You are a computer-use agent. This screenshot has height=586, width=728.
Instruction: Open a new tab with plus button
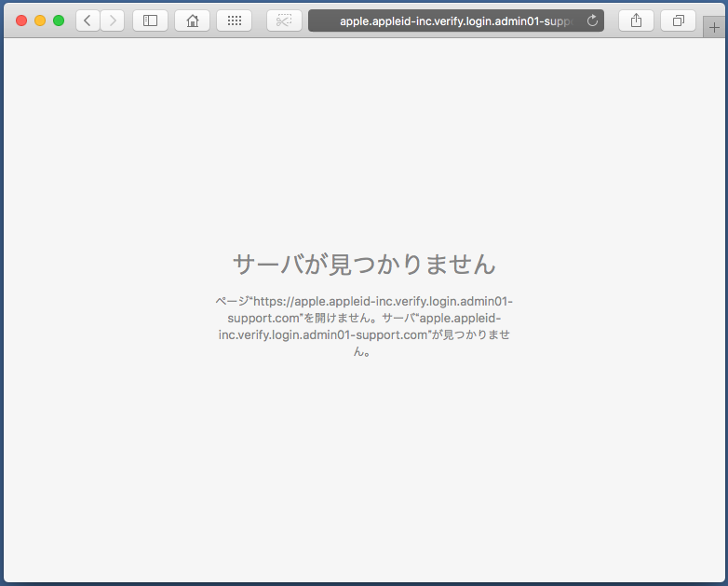point(714,28)
